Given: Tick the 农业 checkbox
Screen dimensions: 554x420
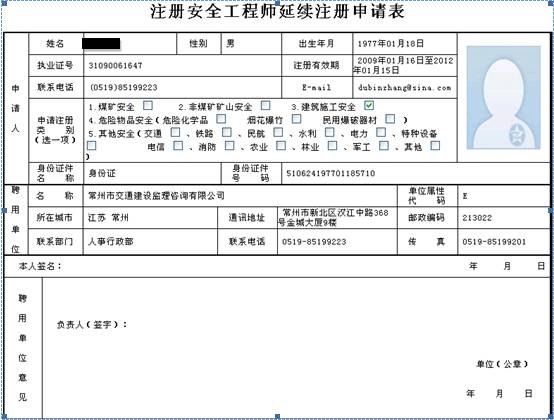Looking at the screenshot, I should (x=281, y=146).
